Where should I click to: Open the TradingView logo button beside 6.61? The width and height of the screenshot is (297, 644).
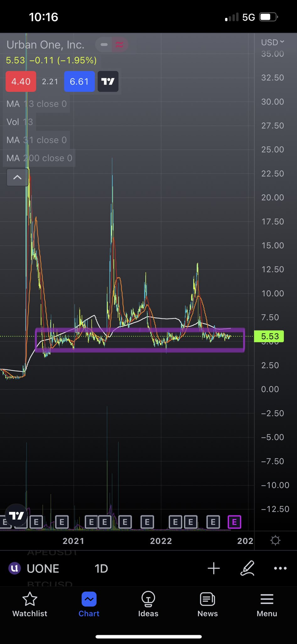coord(108,81)
